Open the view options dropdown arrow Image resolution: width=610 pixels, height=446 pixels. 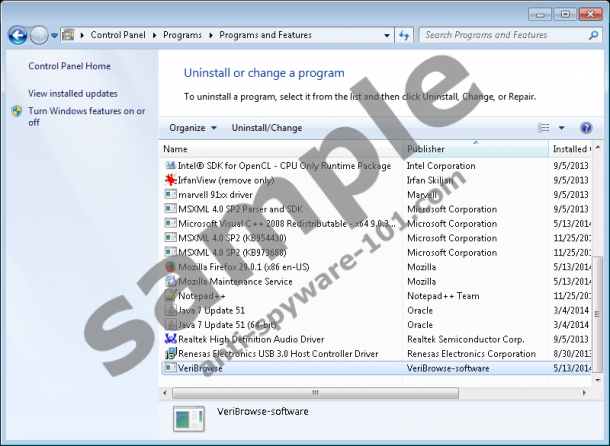point(561,128)
